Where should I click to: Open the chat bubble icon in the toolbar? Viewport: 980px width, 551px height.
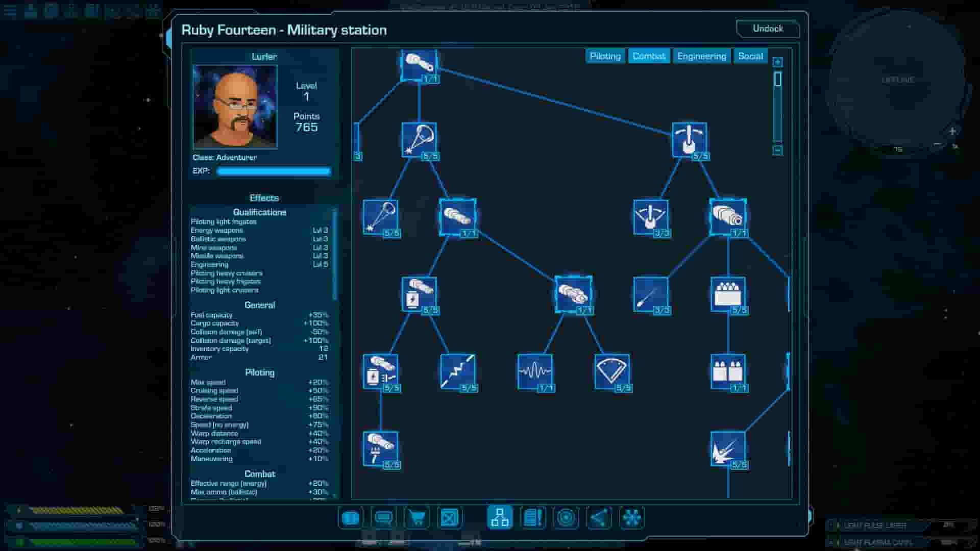point(384,518)
